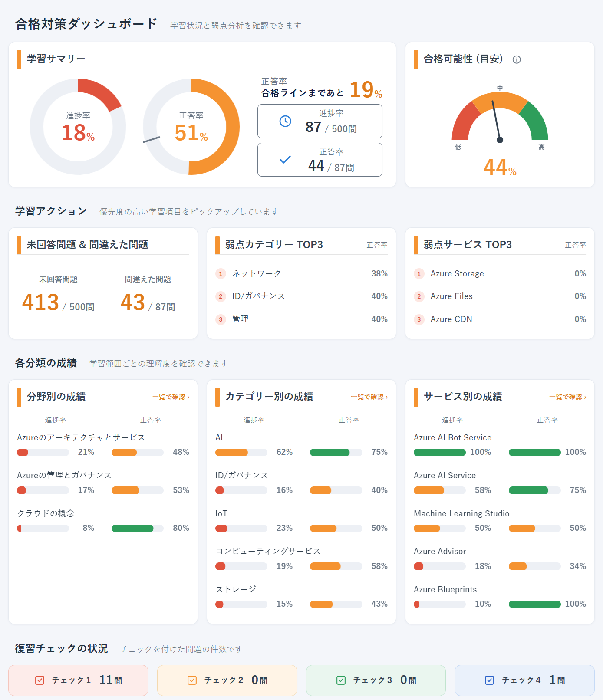This screenshot has width=603, height=700.
Task: Click Azureのアーキテクチャとサービス 21% progress bar
Action: click(43, 452)
